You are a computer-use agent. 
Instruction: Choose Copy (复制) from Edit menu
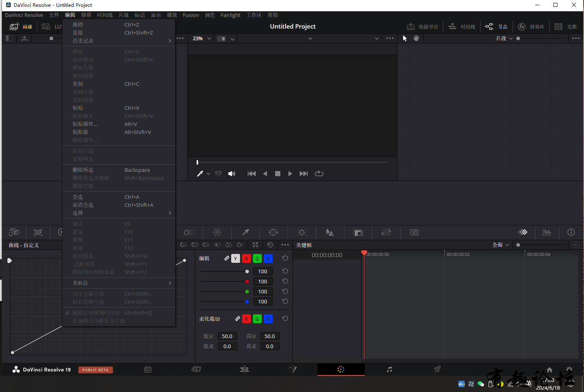(x=119, y=84)
